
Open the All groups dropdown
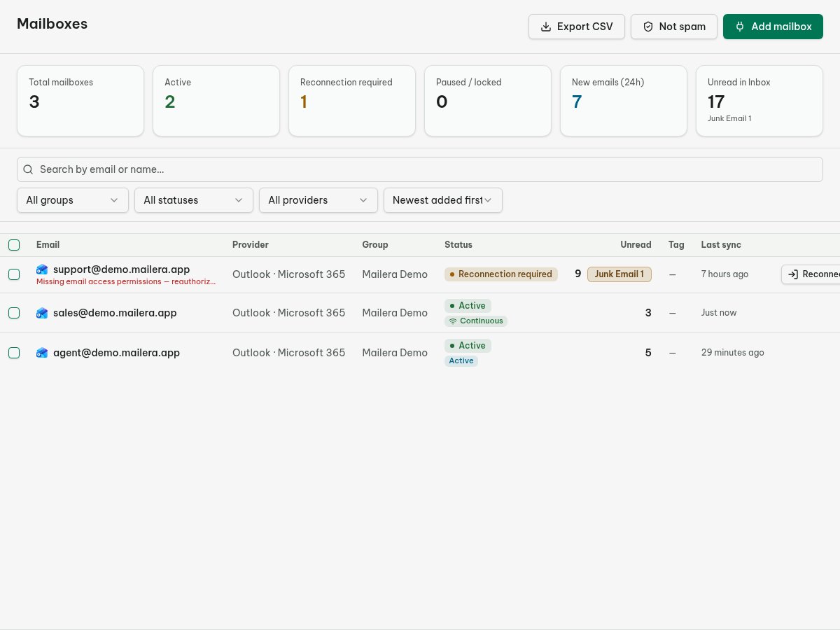pos(73,200)
